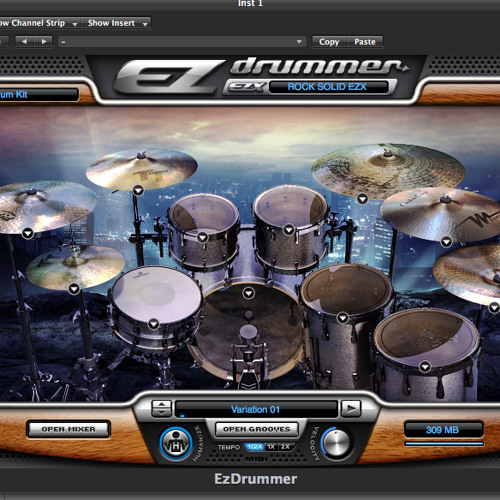Set MIDI tempo to 1X
The height and width of the screenshot is (500, 500).
pos(271,447)
